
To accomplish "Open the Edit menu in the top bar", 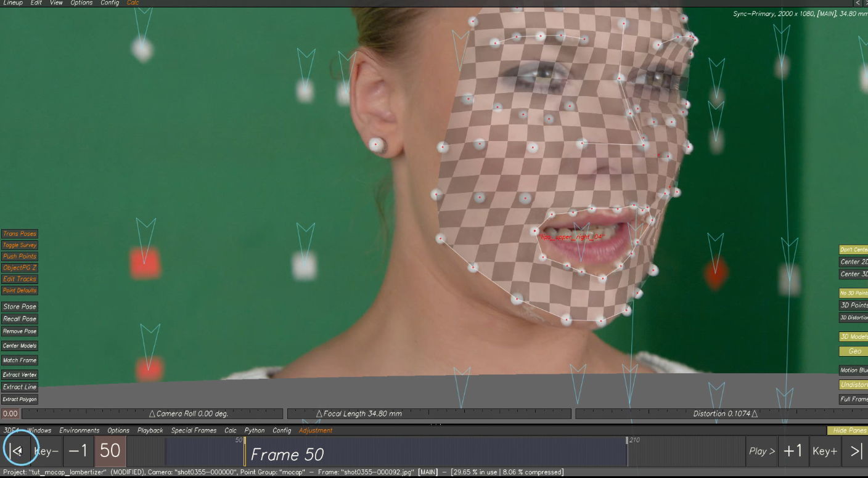I will click(36, 3).
